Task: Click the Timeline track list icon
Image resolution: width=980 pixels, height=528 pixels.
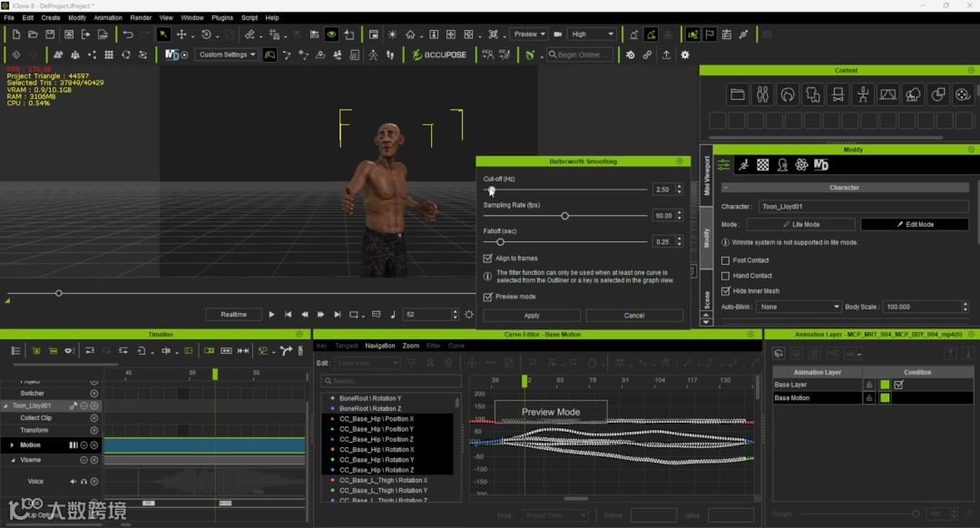Action: 15,350
